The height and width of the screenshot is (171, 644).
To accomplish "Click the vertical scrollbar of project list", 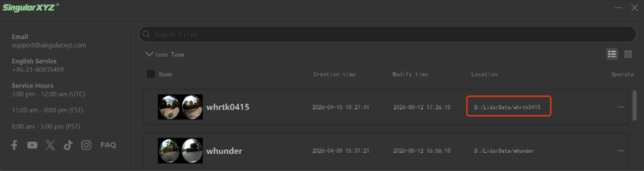I will [634, 105].
